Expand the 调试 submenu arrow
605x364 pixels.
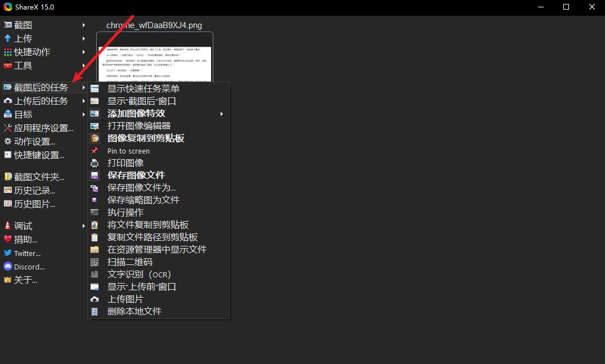[x=83, y=226]
